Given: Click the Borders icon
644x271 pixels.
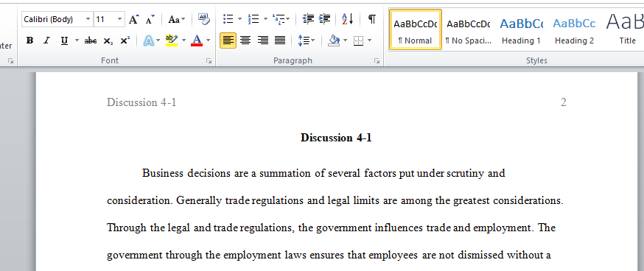Looking at the screenshot, I should 359,41.
